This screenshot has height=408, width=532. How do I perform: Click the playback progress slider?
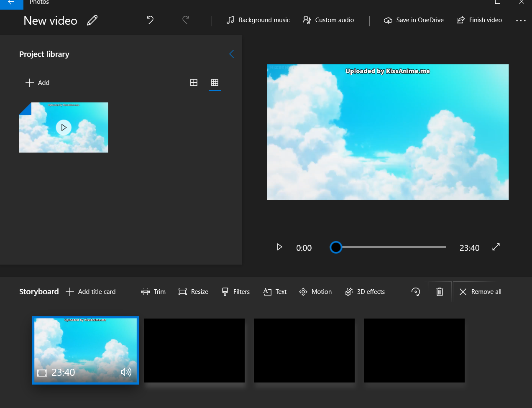point(388,247)
